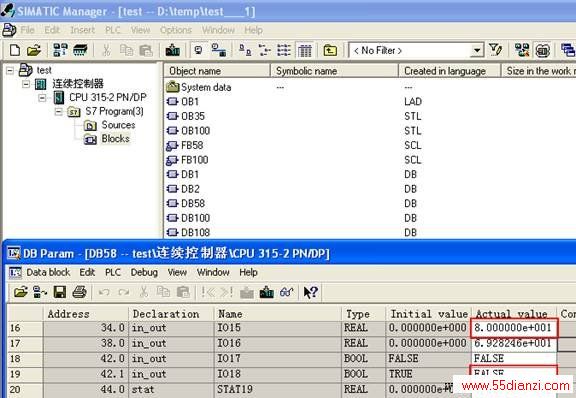Click actual value 6.928246e+001 of IO16
The height and width of the screenshot is (398, 576).
click(514, 343)
